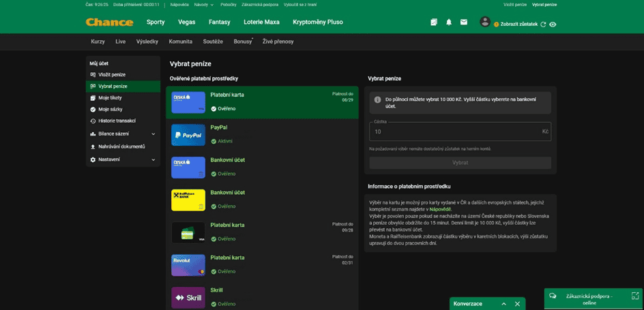This screenshot has width=644, height=310.
Task: Expand the Bilance sázení submenu chevron
Action: pyautogui.click(x=153, y=134)
